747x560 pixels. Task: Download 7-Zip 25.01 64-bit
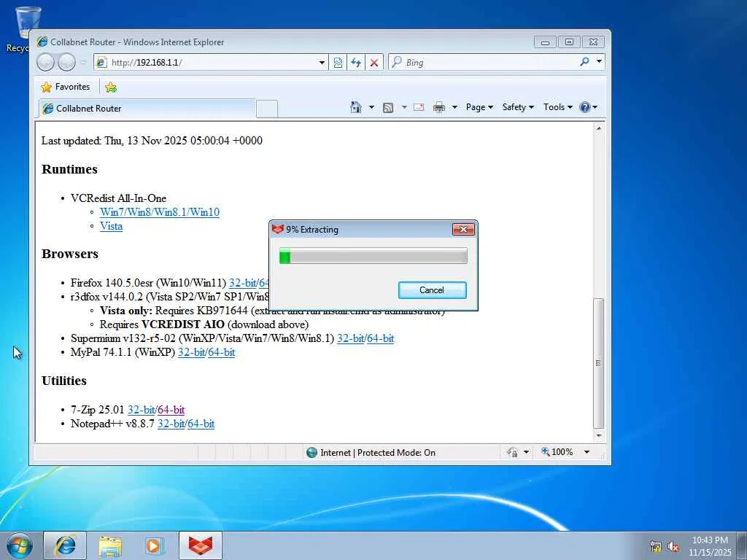[x=171, y=410]
